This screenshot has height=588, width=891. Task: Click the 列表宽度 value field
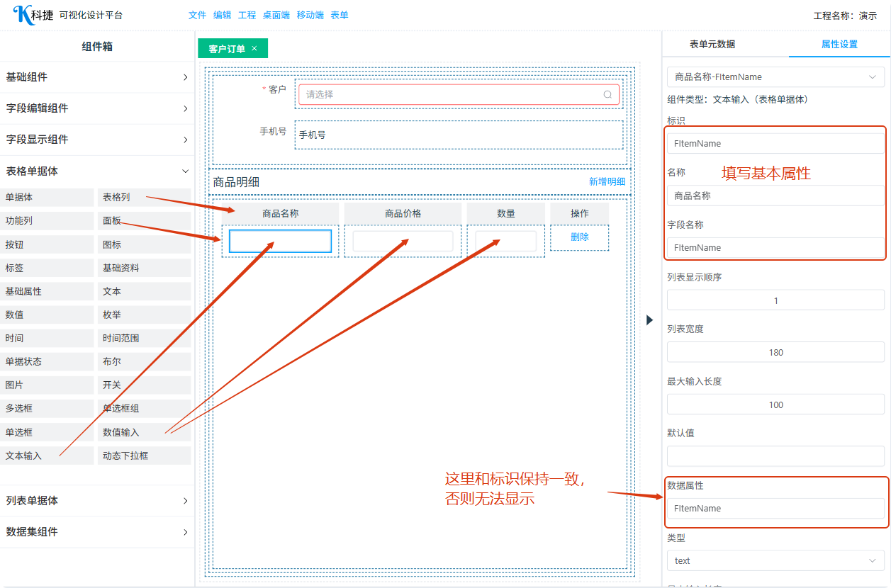pos(775,352)
